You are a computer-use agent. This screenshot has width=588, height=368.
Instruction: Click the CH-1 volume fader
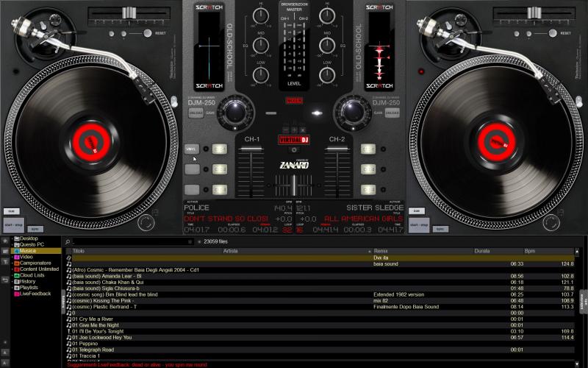pos(251,149)
